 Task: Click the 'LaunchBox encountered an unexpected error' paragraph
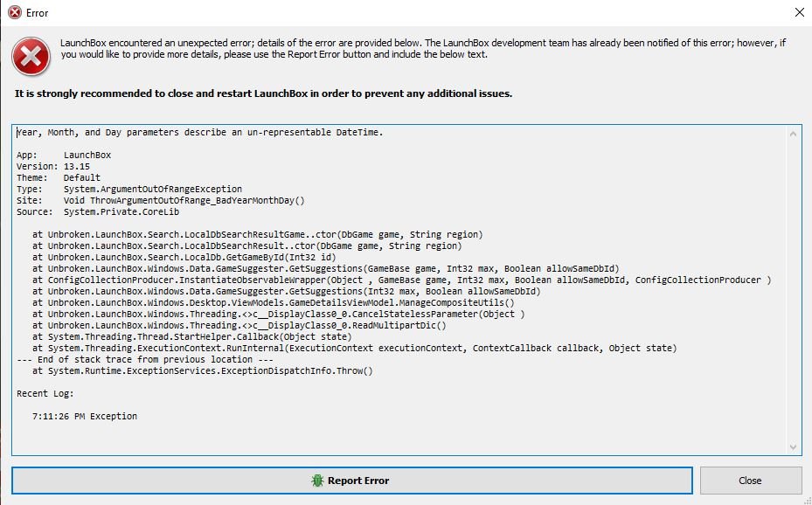(423, 49)
